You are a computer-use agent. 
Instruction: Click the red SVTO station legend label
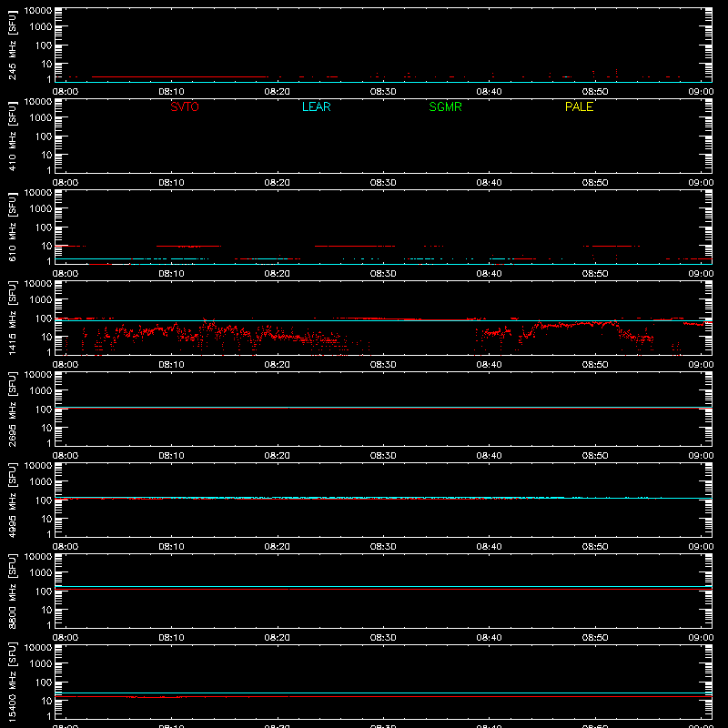click(x=185, y=106)
